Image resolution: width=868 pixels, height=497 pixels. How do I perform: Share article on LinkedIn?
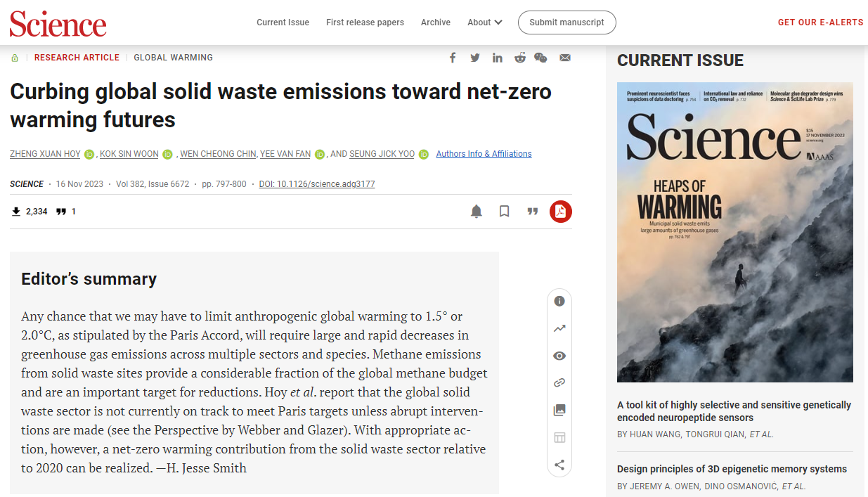pos(498,58)
